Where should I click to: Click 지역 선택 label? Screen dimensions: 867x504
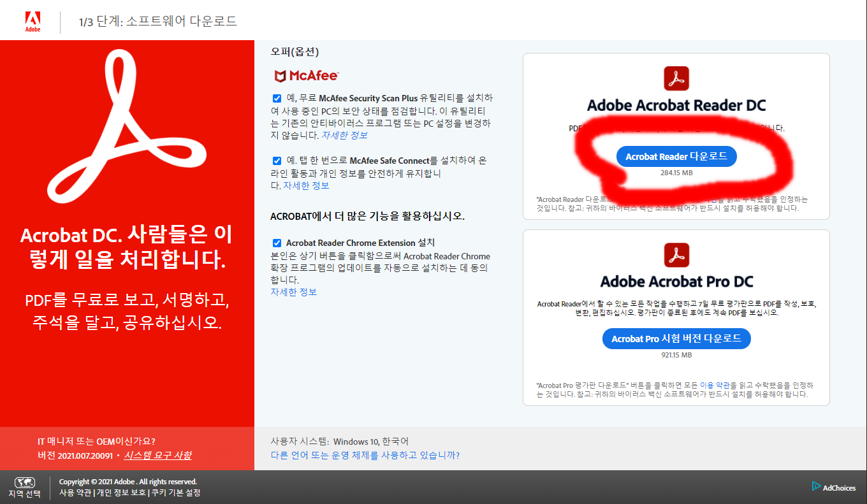click(24, 494)
